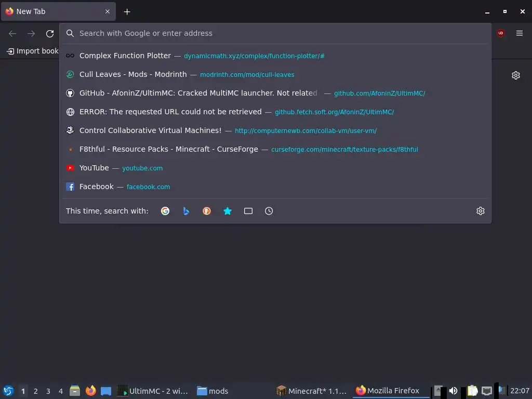Click the uBlock Origin extension icon
The image size is (532, 399).
500,33
